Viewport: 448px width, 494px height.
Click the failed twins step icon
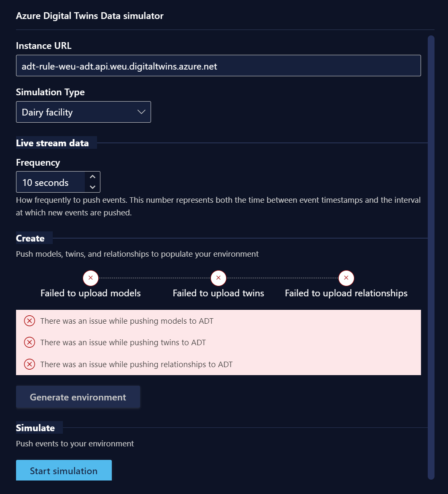pos(219,278)
